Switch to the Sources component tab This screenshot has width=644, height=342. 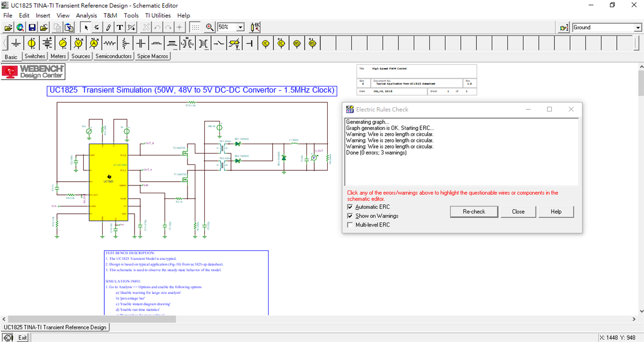[x=81, y=56]
